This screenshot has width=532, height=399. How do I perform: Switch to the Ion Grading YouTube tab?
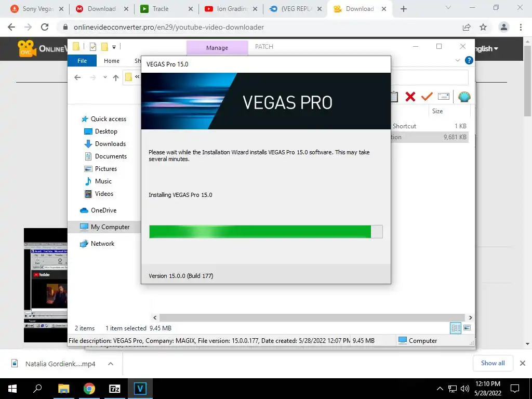point(231,9)
